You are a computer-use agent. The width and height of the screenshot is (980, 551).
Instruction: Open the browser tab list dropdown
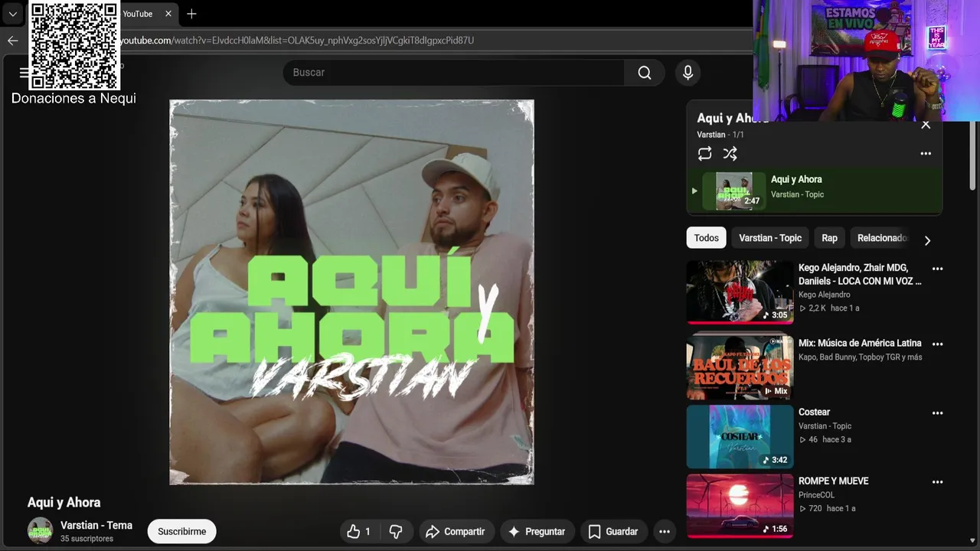click(13, 14)
